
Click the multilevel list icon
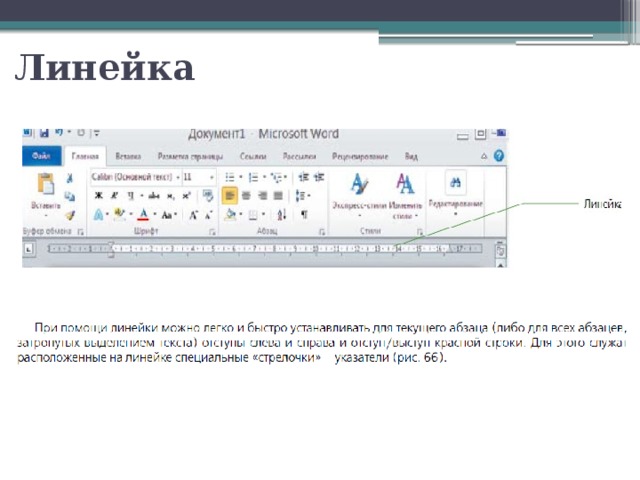click(277, 177)
